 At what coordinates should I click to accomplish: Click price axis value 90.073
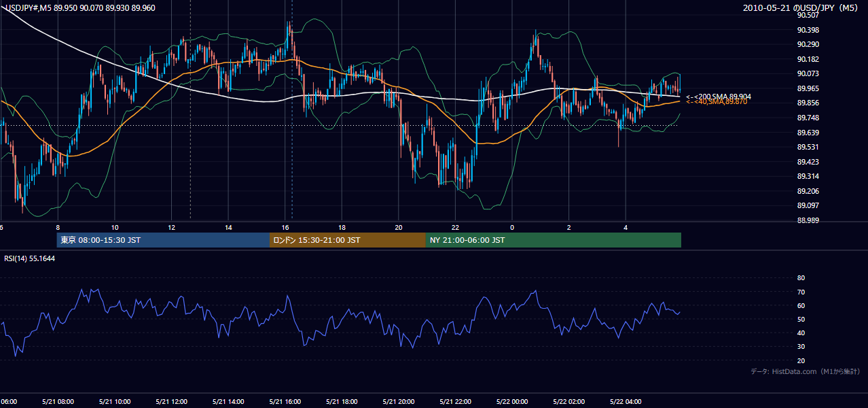pos(808,73)
